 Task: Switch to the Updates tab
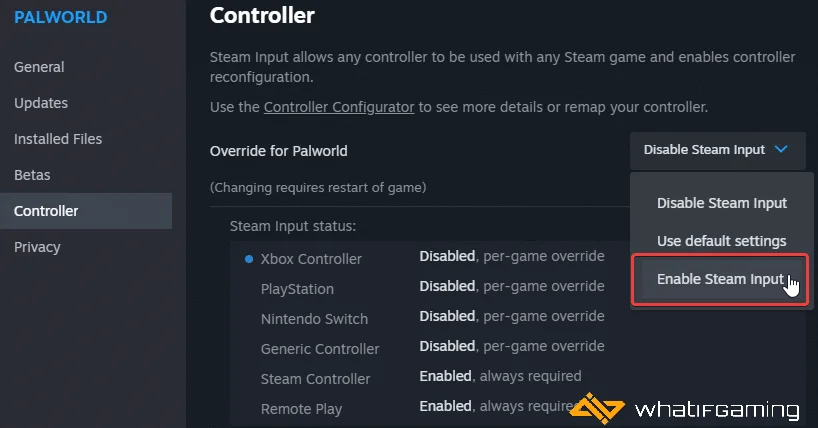coord(41,103)
